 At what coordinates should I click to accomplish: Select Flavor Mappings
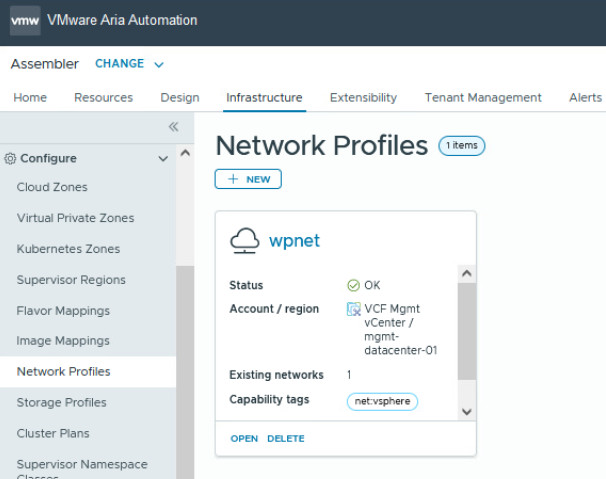63,310
